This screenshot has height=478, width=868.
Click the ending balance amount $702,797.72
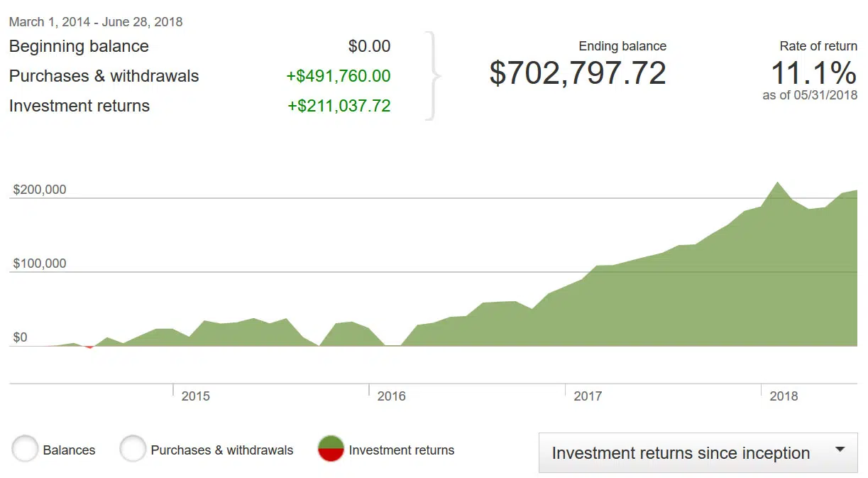[x=578, y=74]
